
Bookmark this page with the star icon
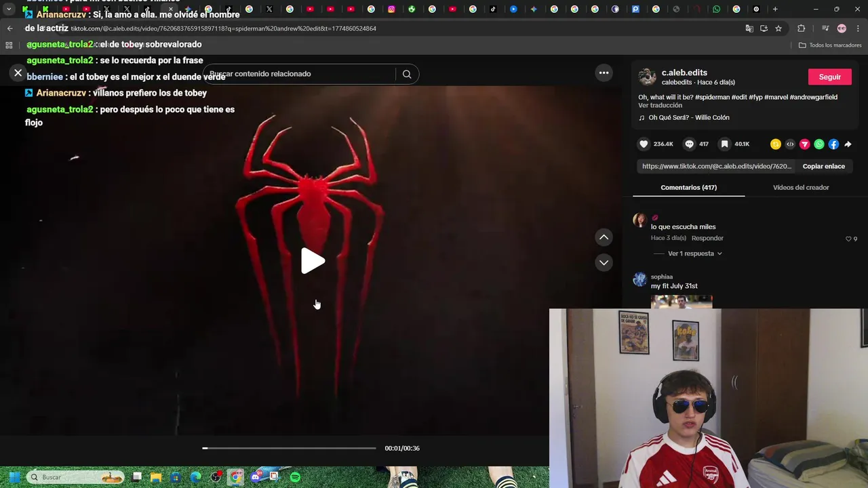click(778, 28)
